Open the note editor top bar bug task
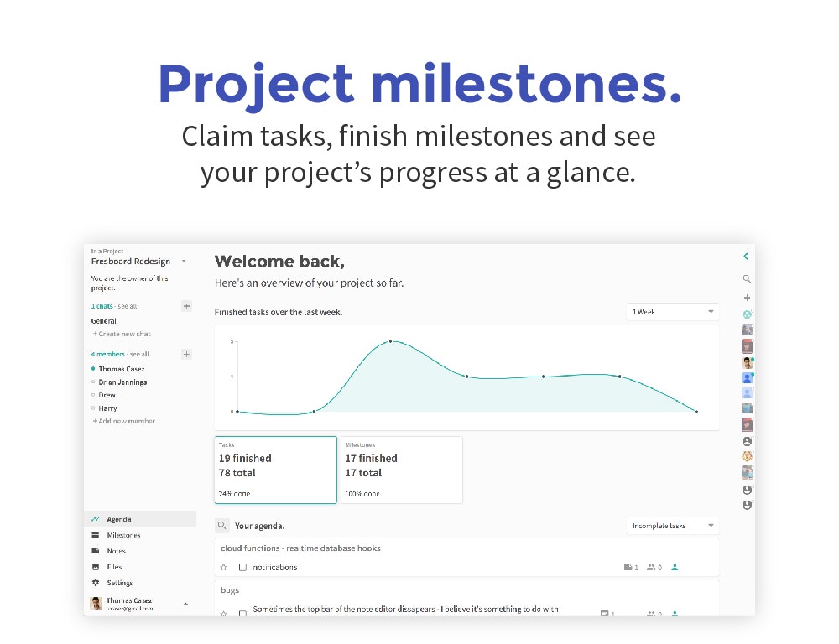The image size is (839, 644). point(405,610)
